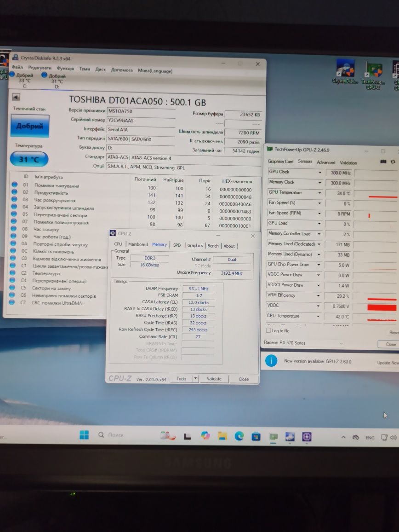Click the Close button in GPU-Z
Viewport: 399px width, 532px height.
click(390, 344)
